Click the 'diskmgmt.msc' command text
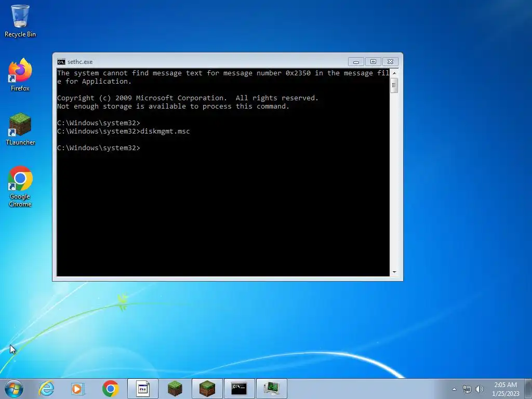The width and height of the screenshot is (532, 399). [x=165, y=131]
